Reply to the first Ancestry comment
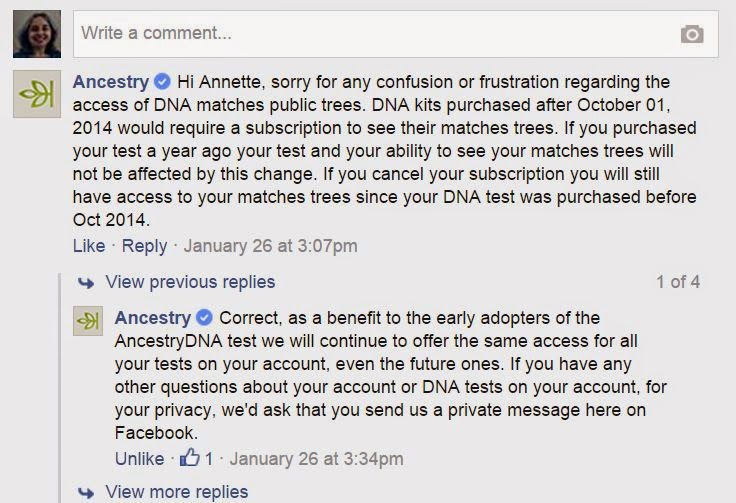736x503 pixels. coord(144,245)
